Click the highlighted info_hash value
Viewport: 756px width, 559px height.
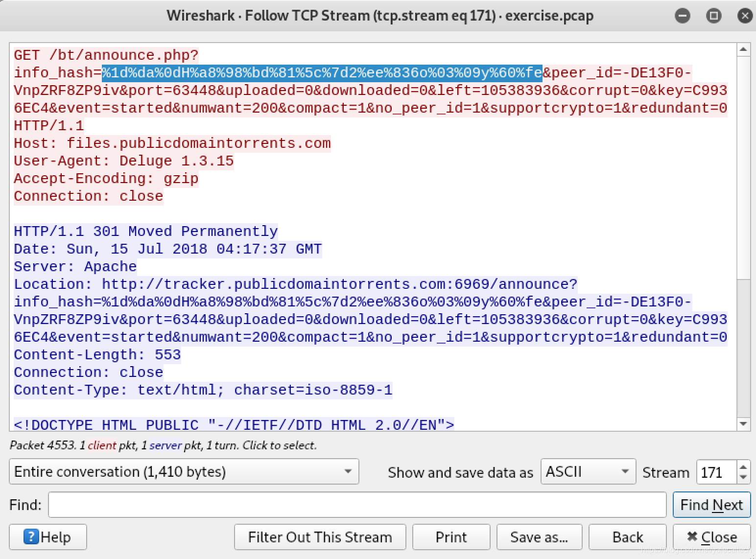coord(322,72)
